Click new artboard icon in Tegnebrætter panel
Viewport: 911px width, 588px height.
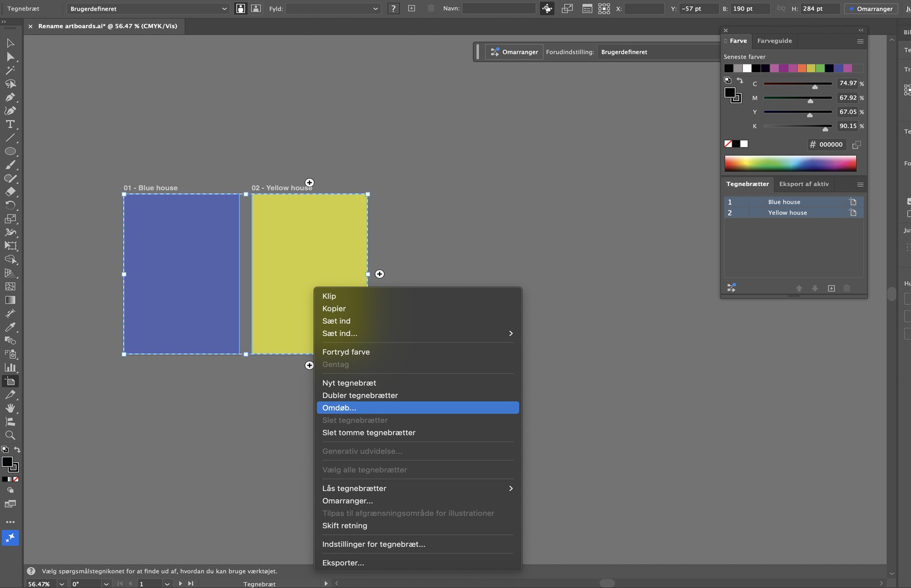(831, 288)
